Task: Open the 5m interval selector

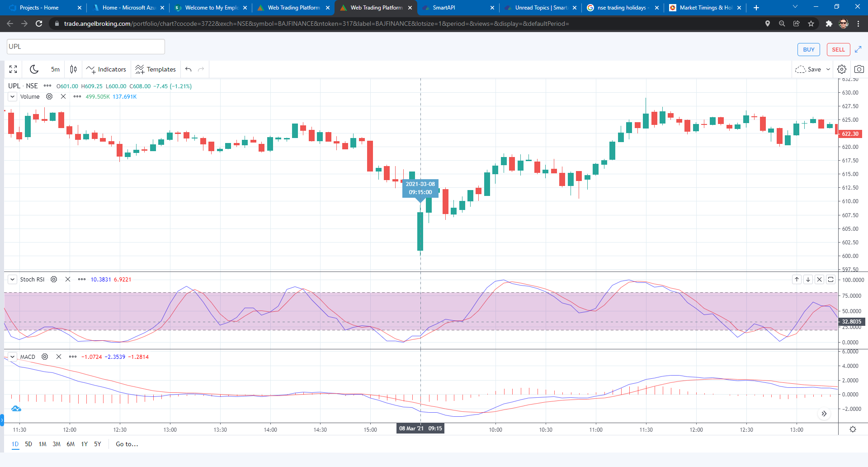Action: pyautogui.click(x=55, y=69)
